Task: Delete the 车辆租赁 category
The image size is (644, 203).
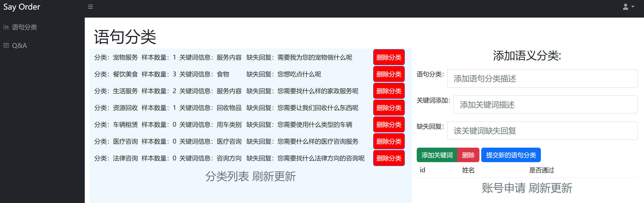Action: 389,124
